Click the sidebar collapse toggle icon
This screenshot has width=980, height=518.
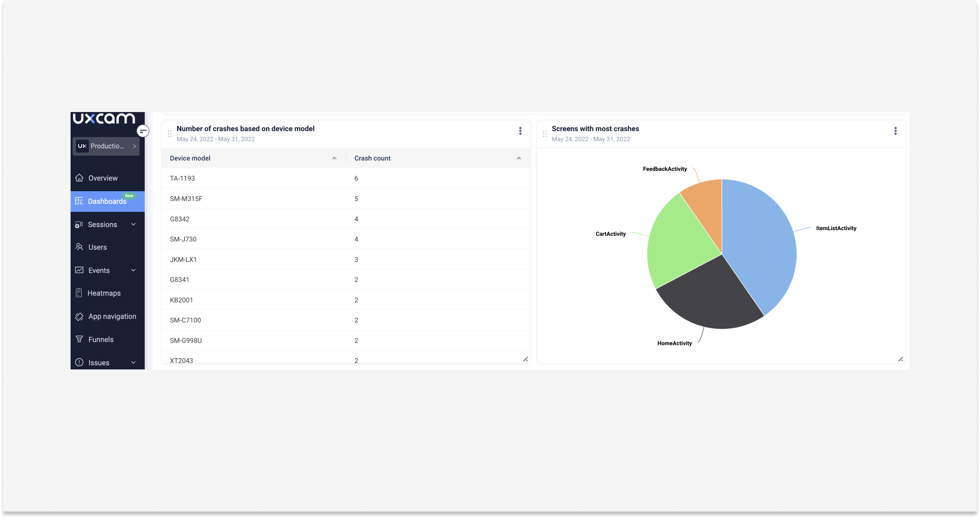tap(143, 131)
